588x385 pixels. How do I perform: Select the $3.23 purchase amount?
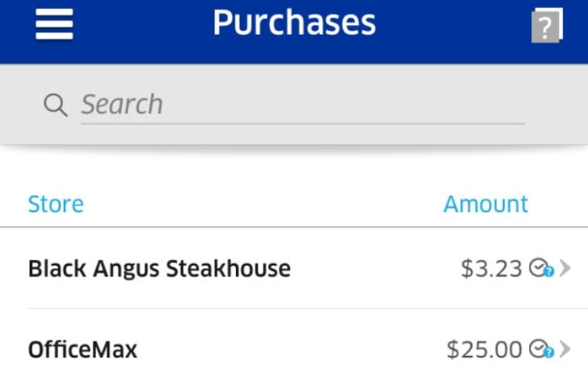click(491, 269)
